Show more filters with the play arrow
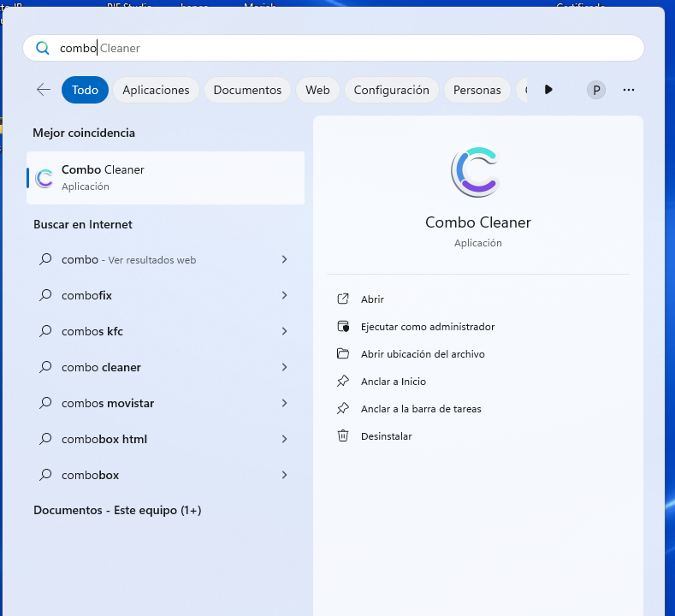The image size is (675, 616). 548,90
